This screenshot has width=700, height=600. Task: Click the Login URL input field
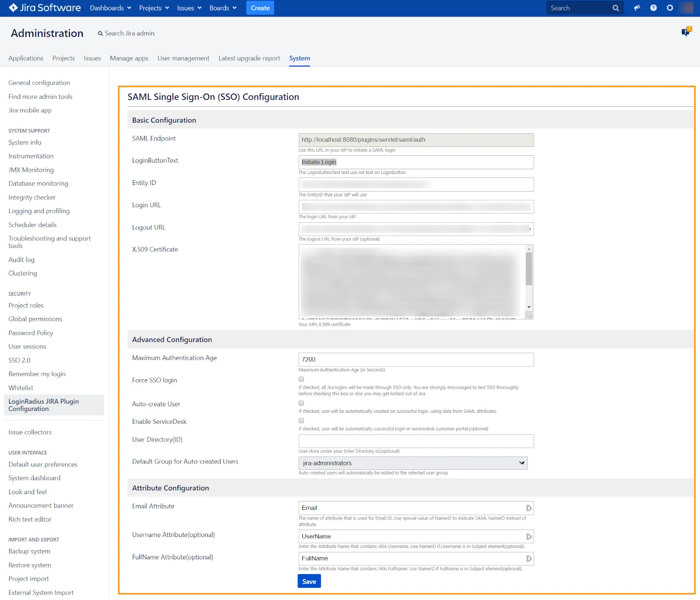tap(416, 207)
